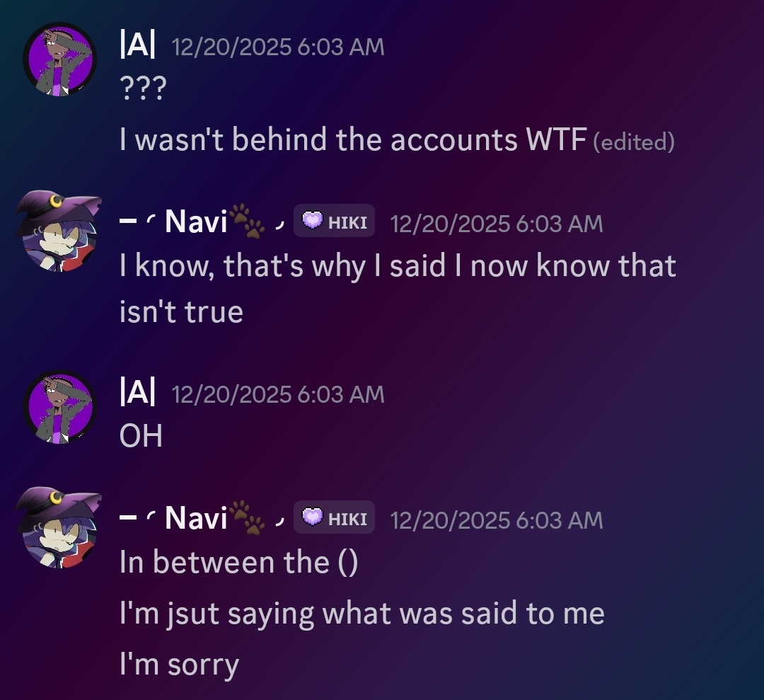764x700 pixels.
Task: Open |A|'s profile from the username above "OH"
Action: coord(138,394)
